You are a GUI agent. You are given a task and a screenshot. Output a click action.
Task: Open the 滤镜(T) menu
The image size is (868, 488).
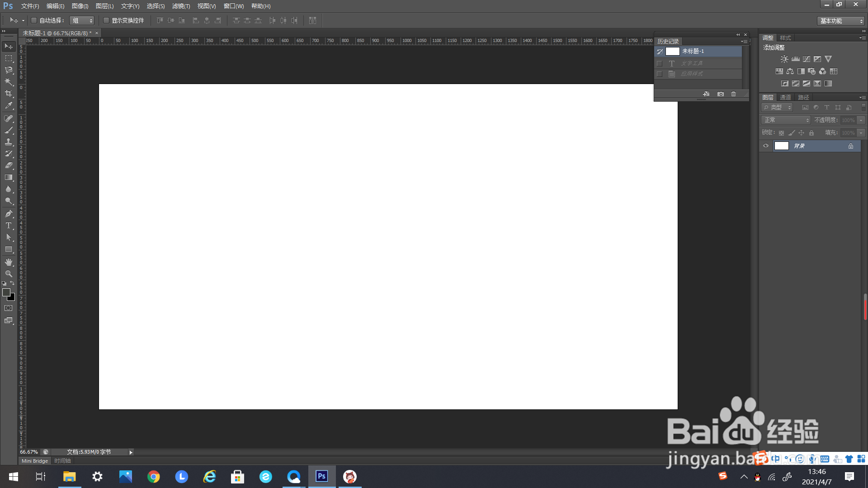pyautogui.click(x=181, y=6)
